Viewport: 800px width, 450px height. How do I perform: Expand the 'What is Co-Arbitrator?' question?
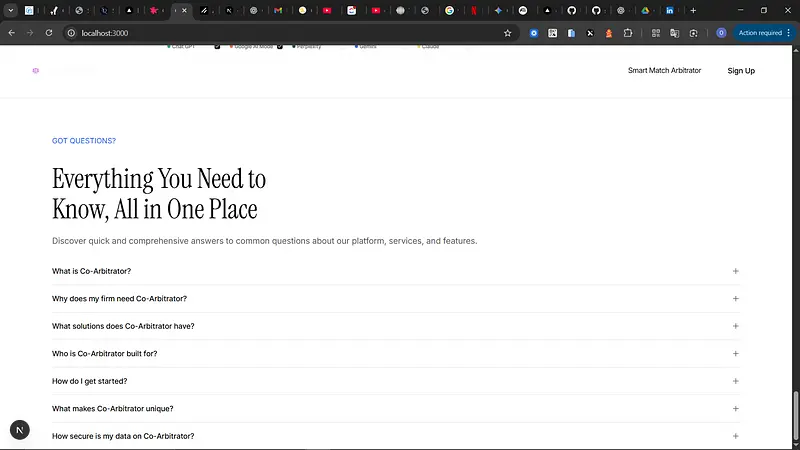735,271
